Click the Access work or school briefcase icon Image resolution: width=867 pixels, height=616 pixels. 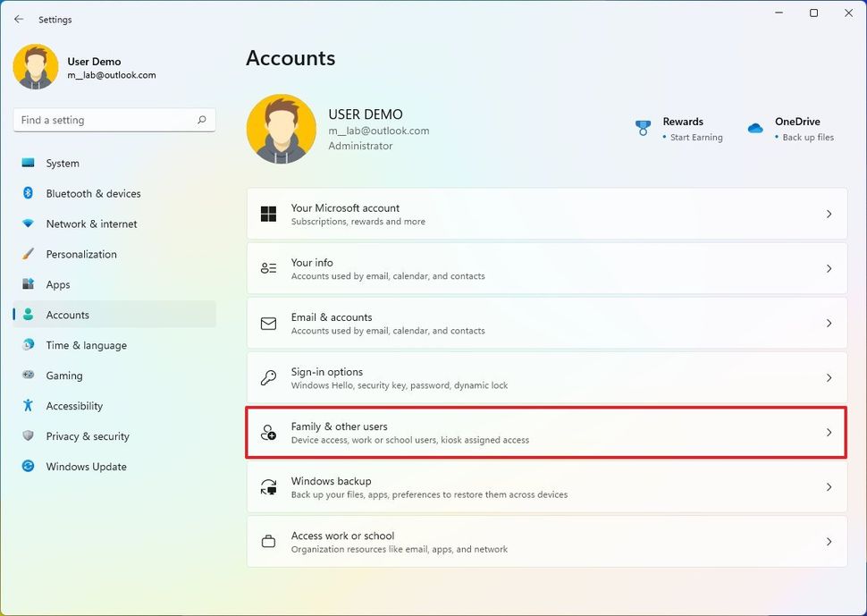[x=268, y=542]
